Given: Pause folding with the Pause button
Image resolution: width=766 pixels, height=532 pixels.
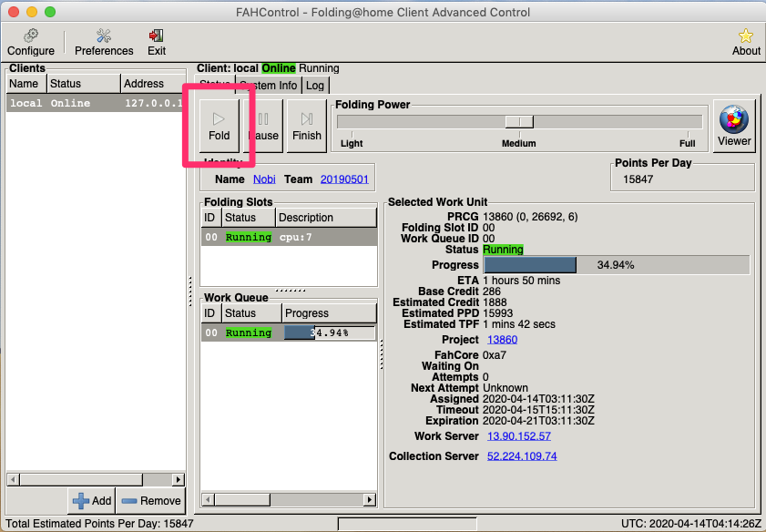Looking at the screenshot, I should (263, 126).
